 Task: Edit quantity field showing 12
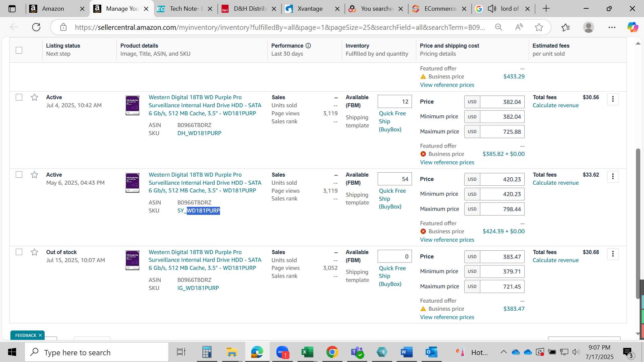[x=394, y=102]
